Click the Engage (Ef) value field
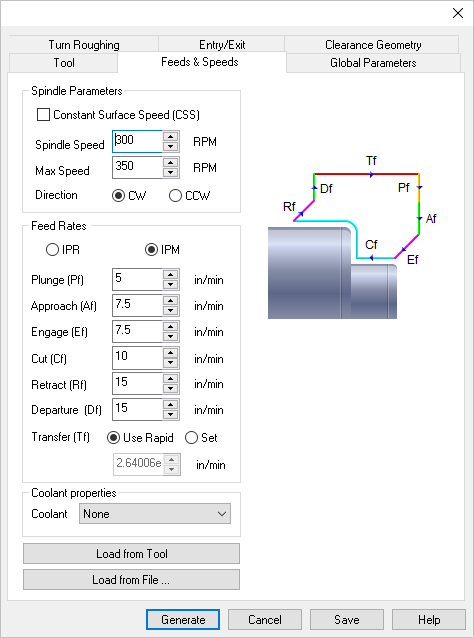This screenshot has height=638, width=474. (x=137, y=332)
